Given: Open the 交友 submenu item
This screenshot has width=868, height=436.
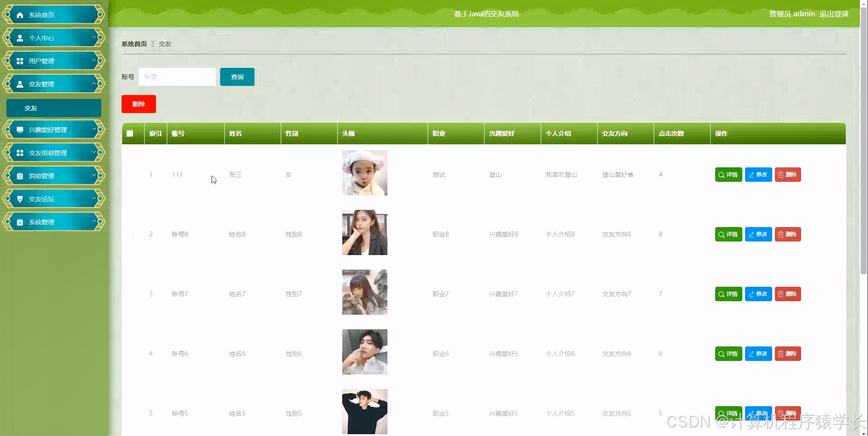Looking at the screenshot, I should (54, 108).
